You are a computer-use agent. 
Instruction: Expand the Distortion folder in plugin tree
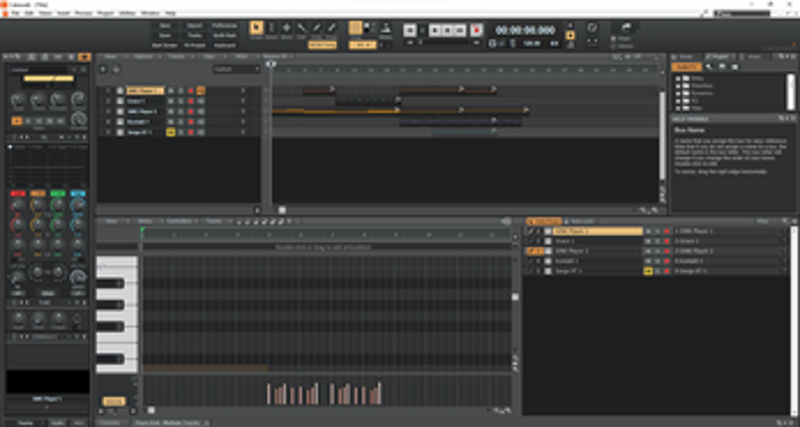pos(678,86)
